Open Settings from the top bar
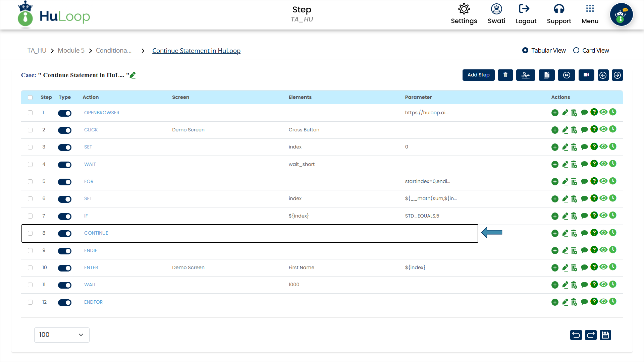This screenshot has height=362, width=644. 464,14
